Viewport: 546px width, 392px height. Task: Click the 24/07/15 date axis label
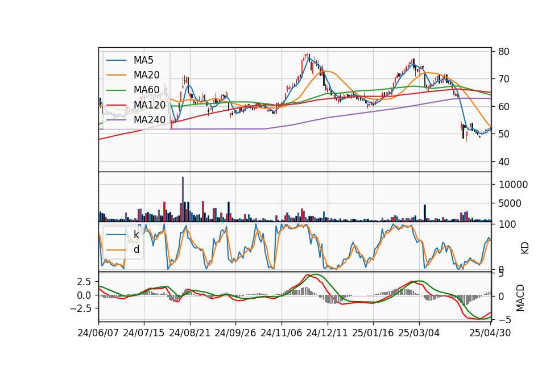tap(143, 333)
